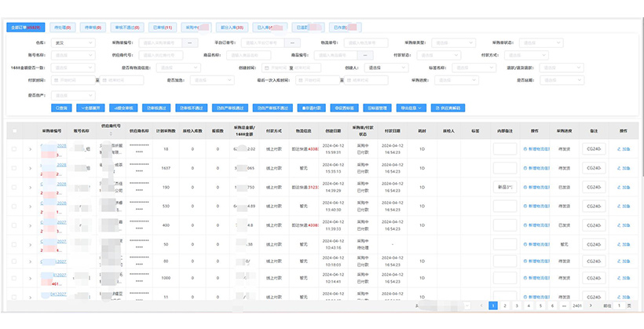Click the 内部备注 input in first row
The height and width of the screenshot is (329, 644).
pyautogui.click(x=505, y=148)
